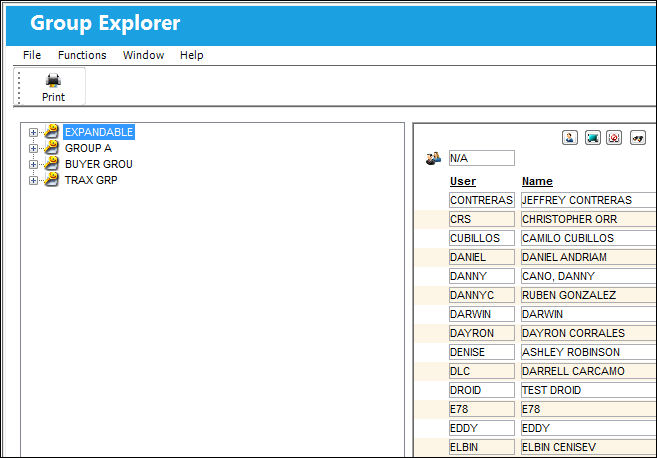Click the E78 name cell
The height and width of the screenshot is (458, 657).
coord(589,409)
